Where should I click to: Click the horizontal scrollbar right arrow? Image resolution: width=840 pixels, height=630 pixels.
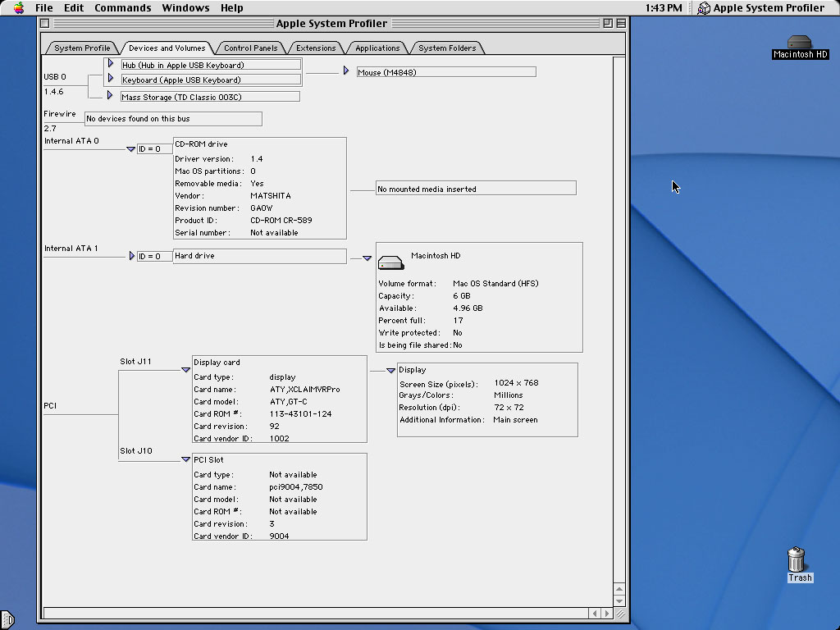coord(607,614)
